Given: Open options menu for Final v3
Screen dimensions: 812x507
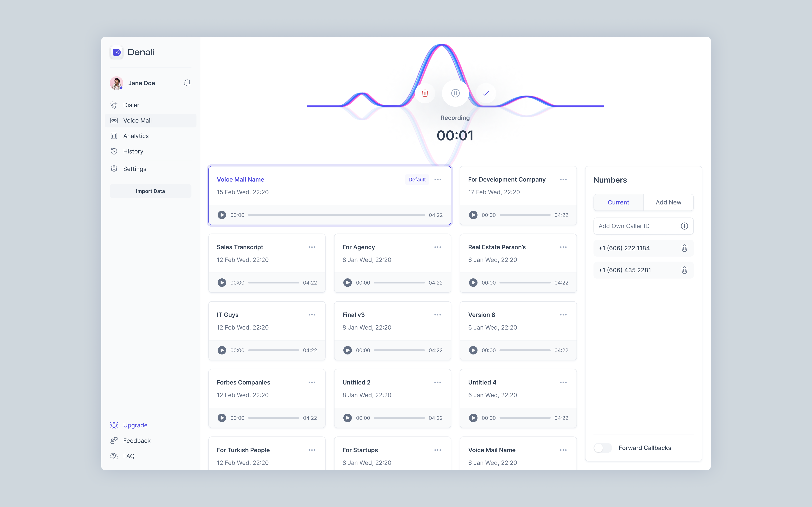Looking at the screenshot, I should (x=438, y=315).
